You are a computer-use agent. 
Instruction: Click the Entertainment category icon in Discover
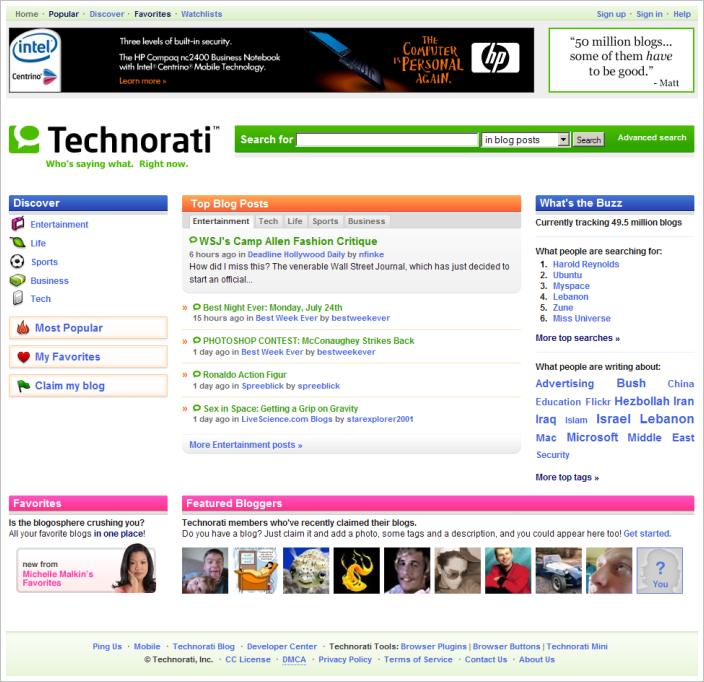(x=18, y=223)
